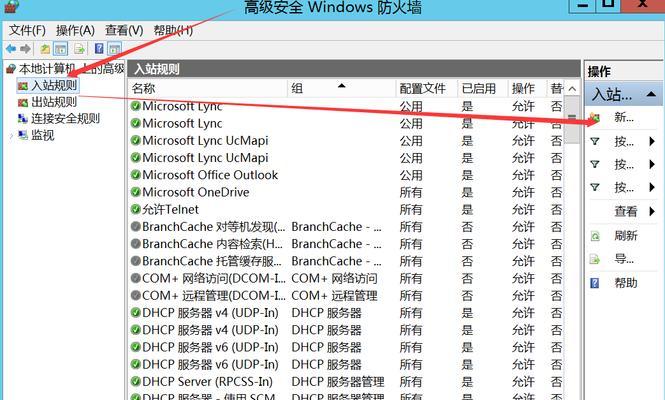
Task: Click the rule list vertical scrollbar thumb
Action: pos(572,120)
